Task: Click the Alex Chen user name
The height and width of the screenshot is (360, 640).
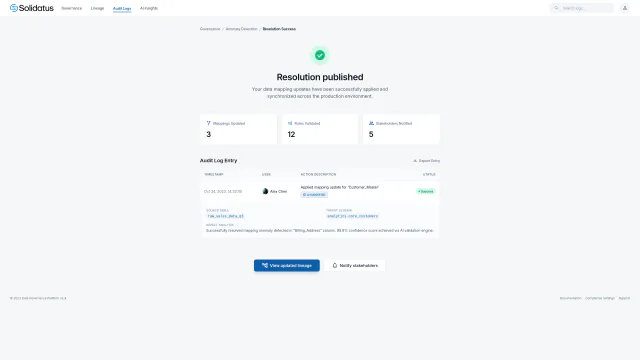Action: (278, 191)
